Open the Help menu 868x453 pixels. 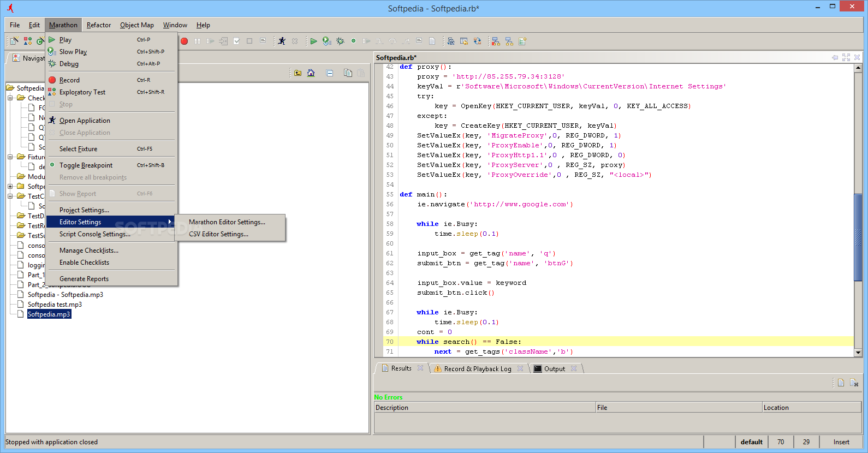(203, 25)
